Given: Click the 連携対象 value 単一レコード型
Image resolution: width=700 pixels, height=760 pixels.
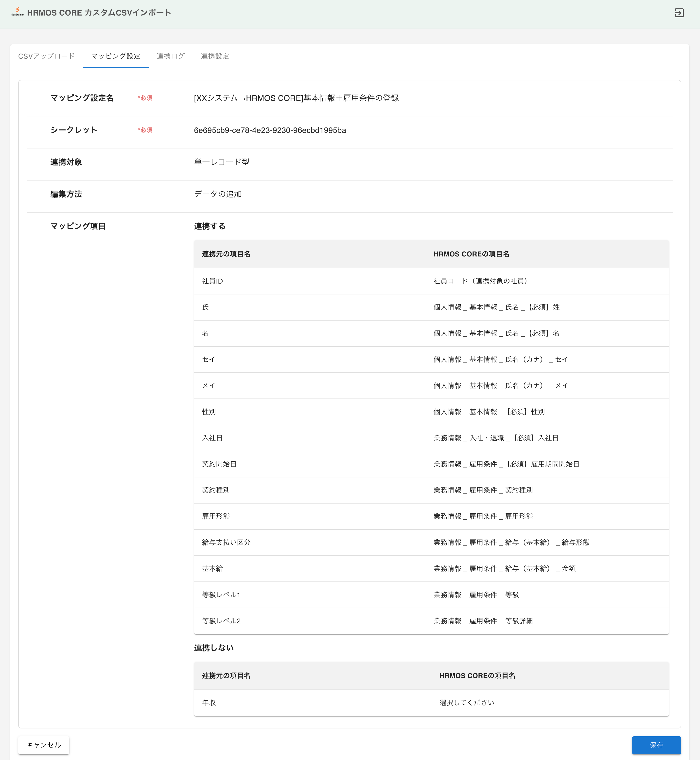Looking at the screenshot, I should [222, 162].
